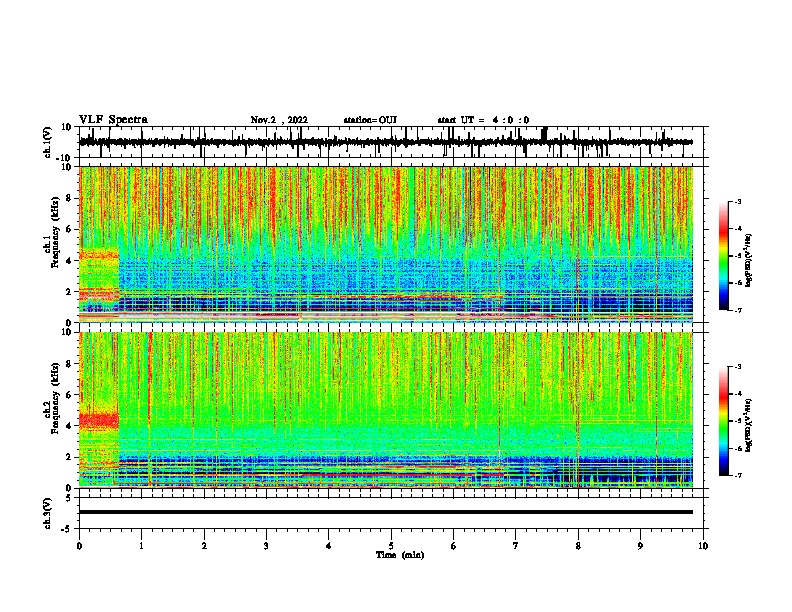Image resolution: width=792 pixels, height=612 pixels.
Task: Select the ch.1 colorbar 'log(PSD)' label
Action: pos(749,261)
